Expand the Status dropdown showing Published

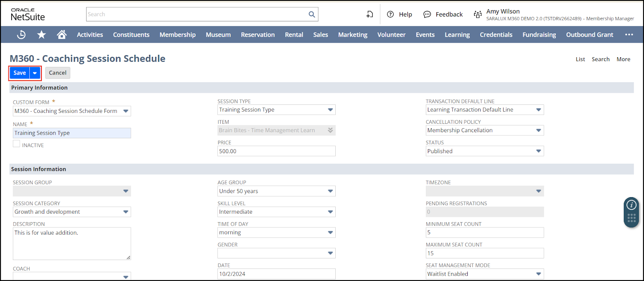tap(485, 151)
